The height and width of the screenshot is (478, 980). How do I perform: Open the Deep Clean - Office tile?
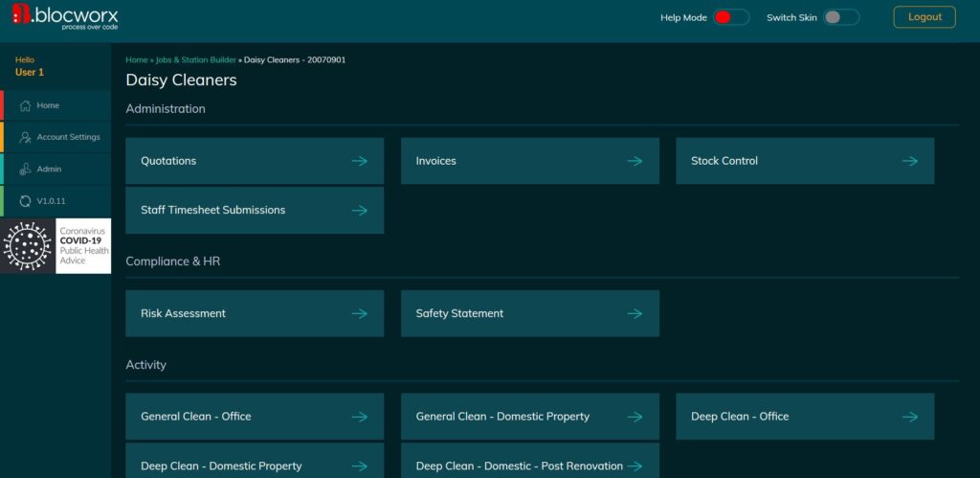click(x=805, y=417)
